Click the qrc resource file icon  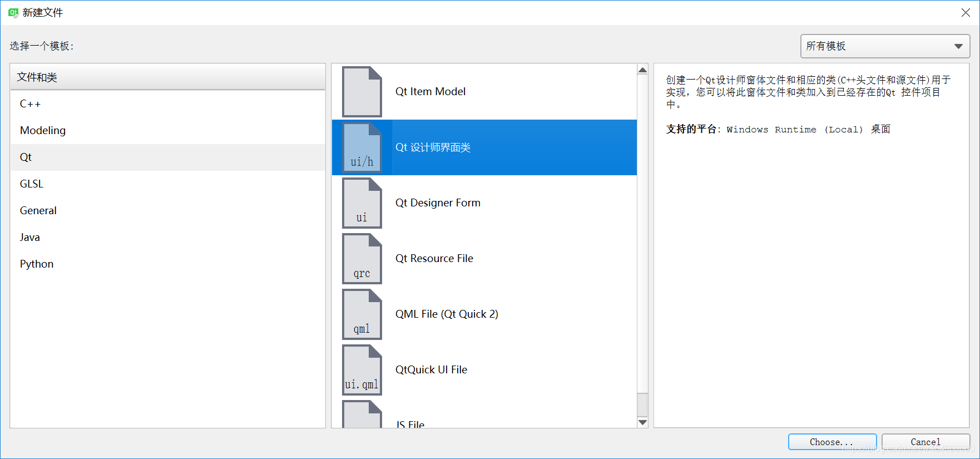point(362,259)
